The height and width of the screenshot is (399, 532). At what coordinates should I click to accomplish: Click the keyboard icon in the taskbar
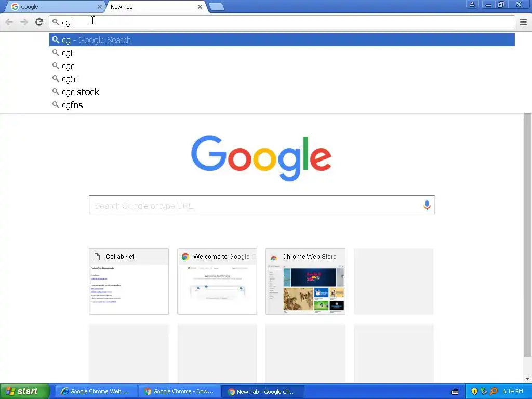(455, 392)
